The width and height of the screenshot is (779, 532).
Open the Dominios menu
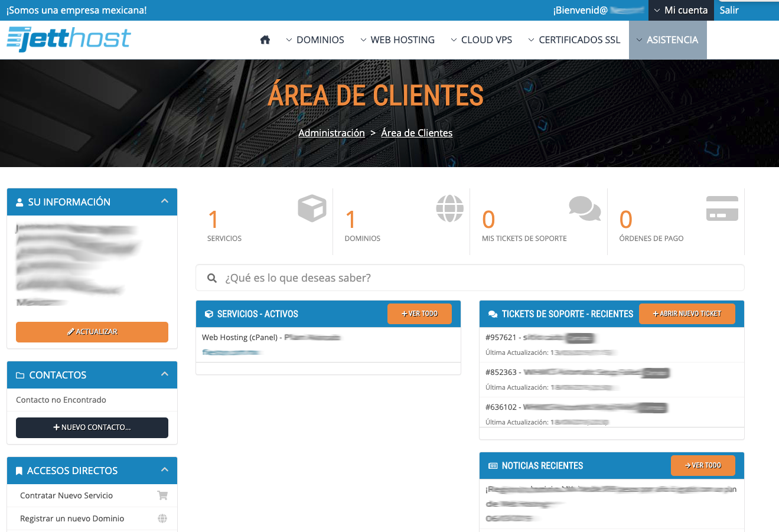315,40
